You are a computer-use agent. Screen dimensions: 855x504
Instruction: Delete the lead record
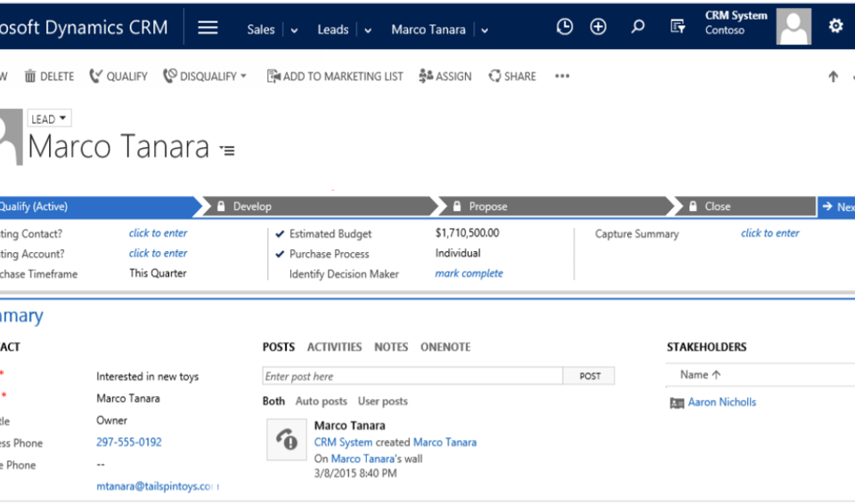(49, 77)
